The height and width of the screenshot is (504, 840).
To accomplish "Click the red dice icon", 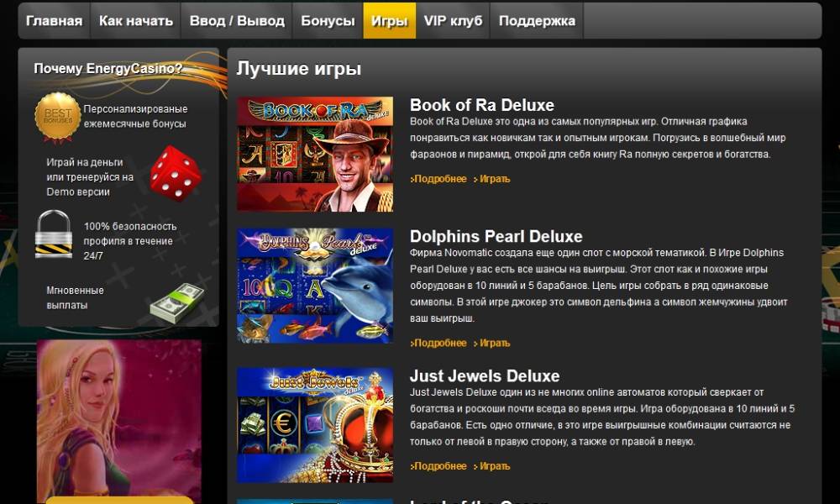I will click(x=176, y=173).
